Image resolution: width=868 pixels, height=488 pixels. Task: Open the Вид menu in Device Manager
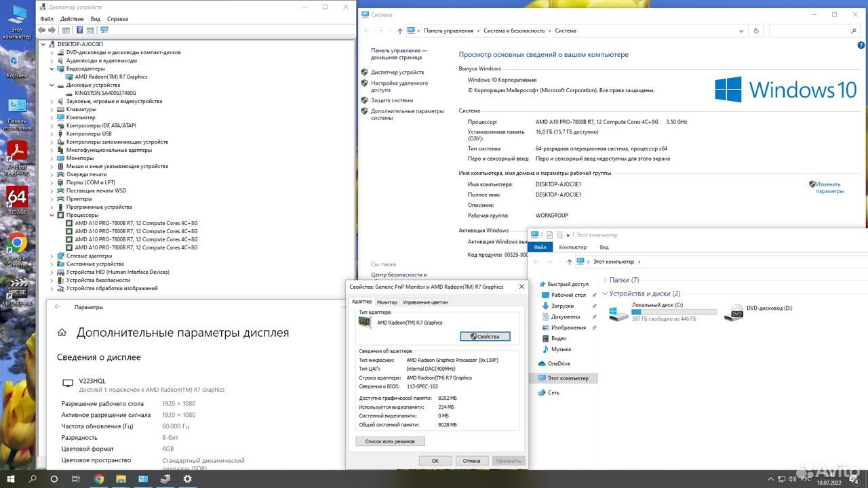click(96, 19)
